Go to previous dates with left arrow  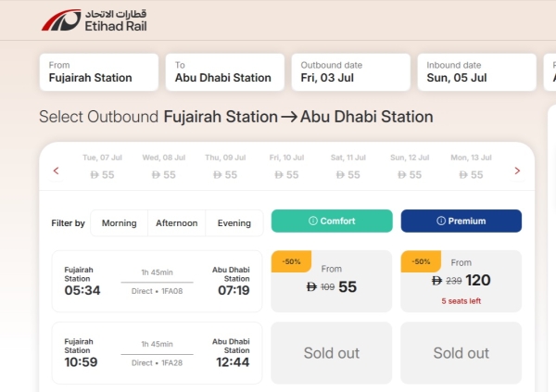click(x=56, y=171)
